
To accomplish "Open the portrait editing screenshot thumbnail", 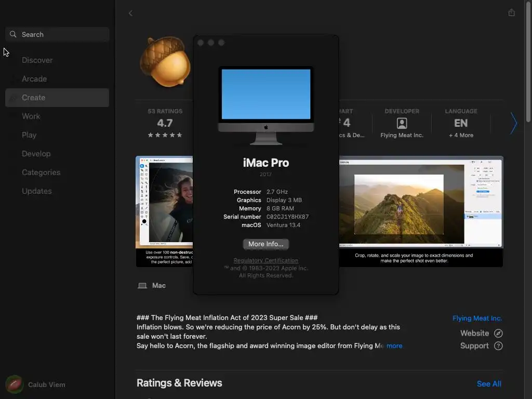I will point(164,211).
